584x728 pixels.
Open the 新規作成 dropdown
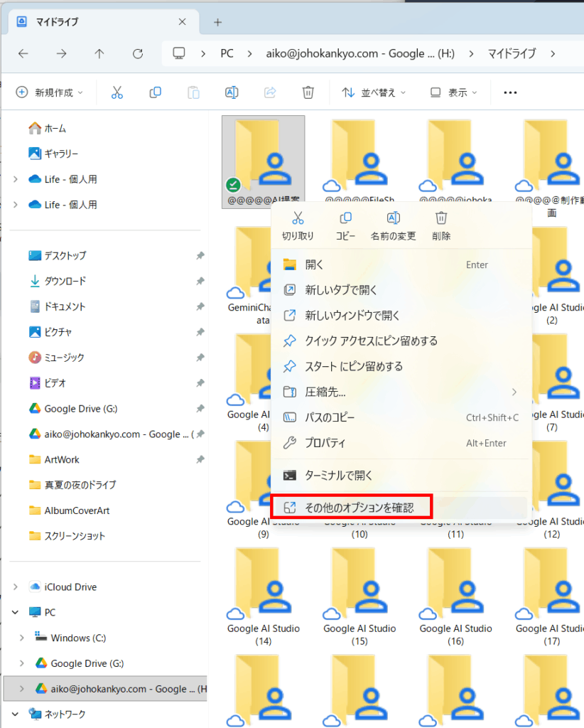[x=50, y=92]
